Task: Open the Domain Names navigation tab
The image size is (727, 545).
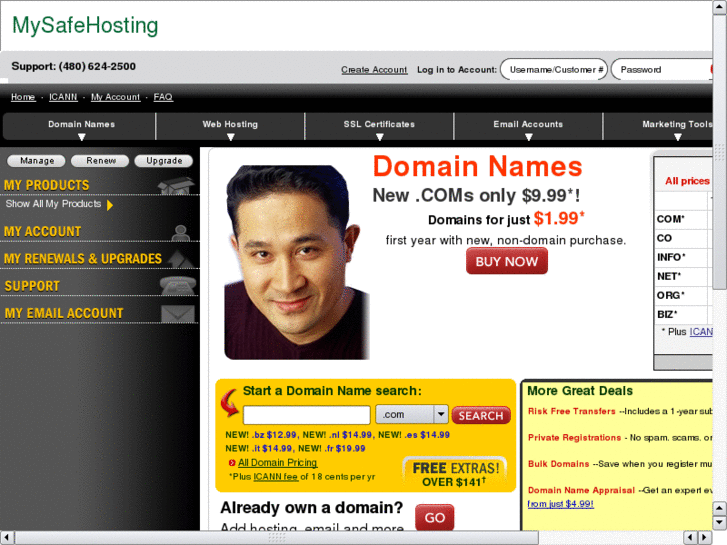Action: point(79,126)
